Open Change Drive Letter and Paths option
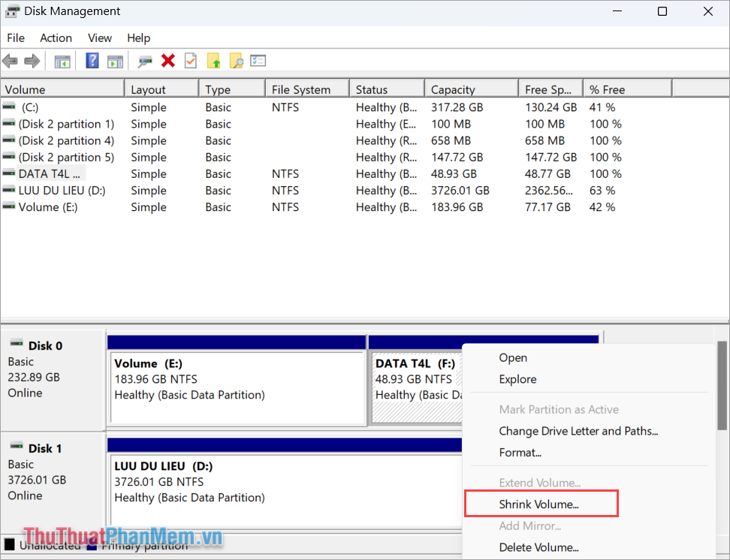The image size is (730, 560). tap(578, 431)
